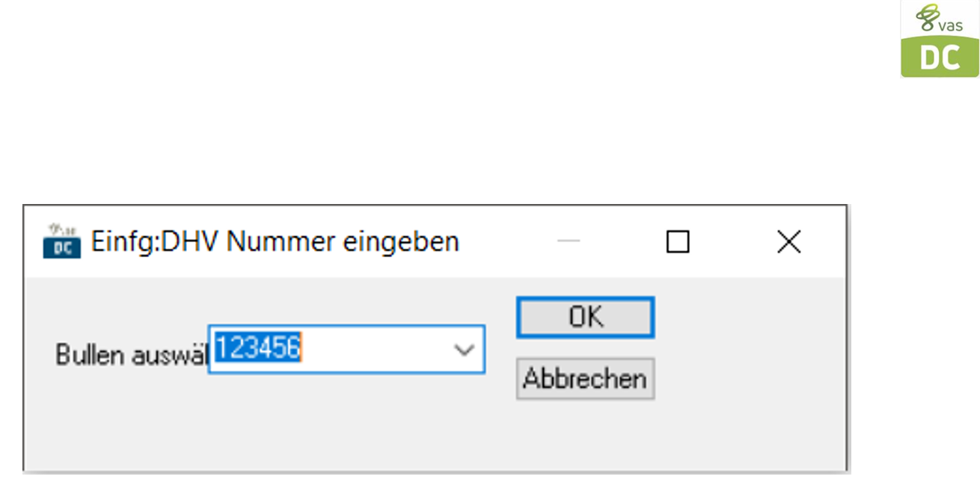Click the white DC letters on the green badge
980x491 pixels.
[x=940, y=58]
